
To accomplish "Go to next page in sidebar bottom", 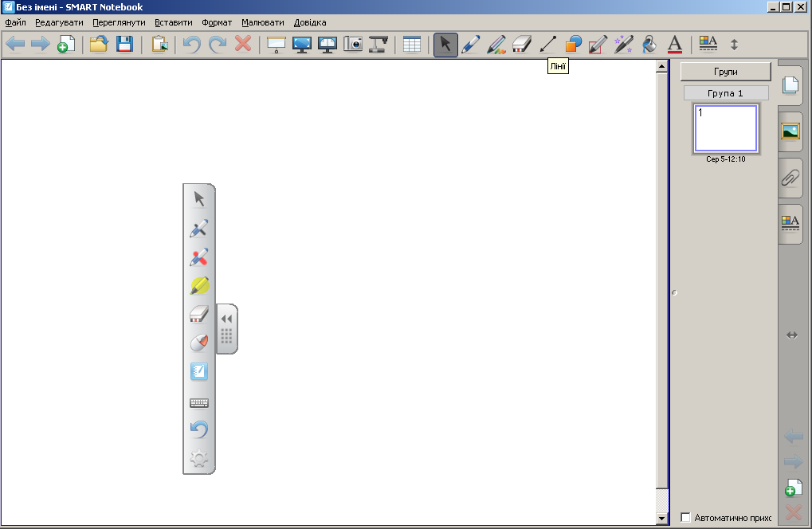I will coord(793,461).
